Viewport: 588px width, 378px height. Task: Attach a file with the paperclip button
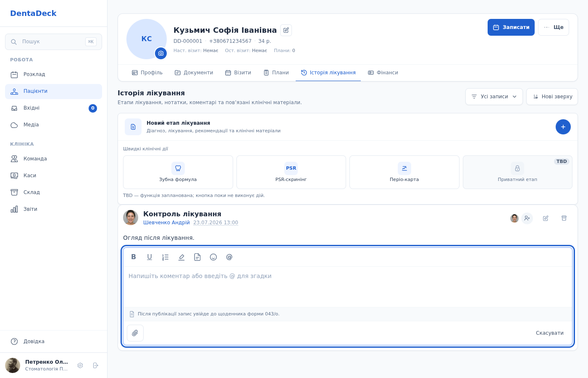click(135, 333)
